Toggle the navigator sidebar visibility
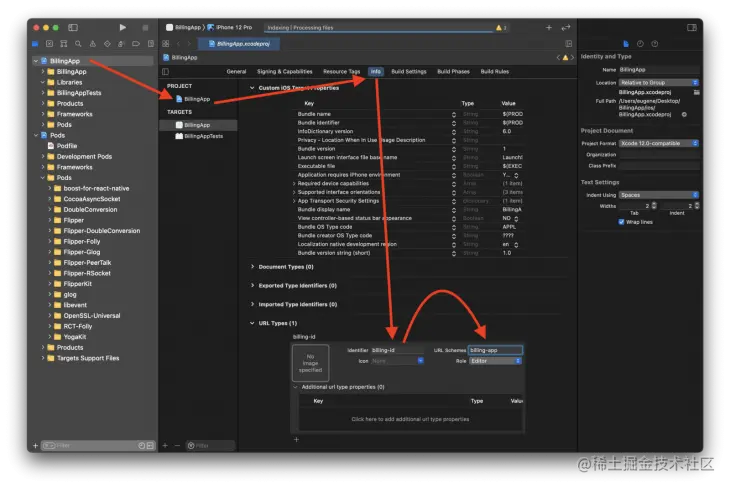730x488 pixels. pyautogui.click(x=73, y=27)
